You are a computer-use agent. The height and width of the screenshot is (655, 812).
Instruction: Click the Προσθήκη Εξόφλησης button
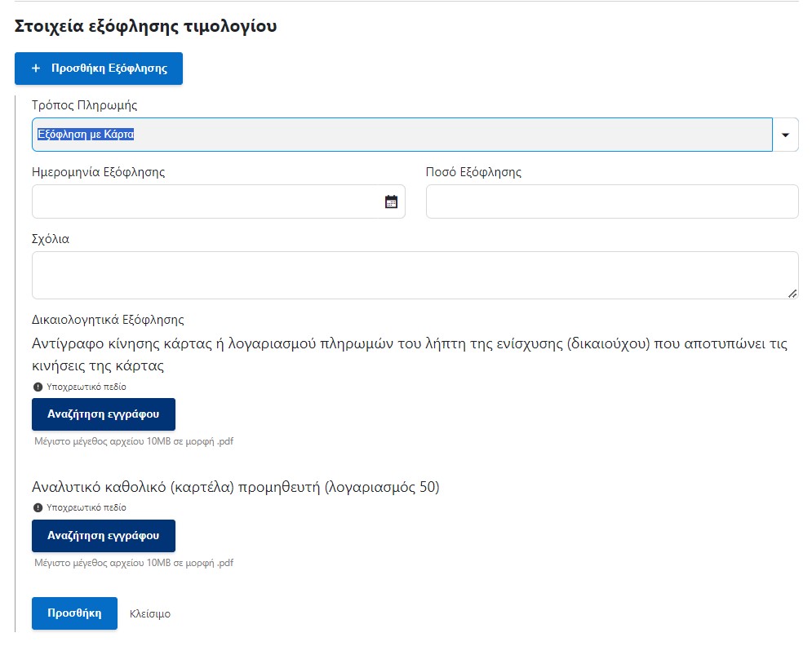pyautogui.click(x=99, y=69)
